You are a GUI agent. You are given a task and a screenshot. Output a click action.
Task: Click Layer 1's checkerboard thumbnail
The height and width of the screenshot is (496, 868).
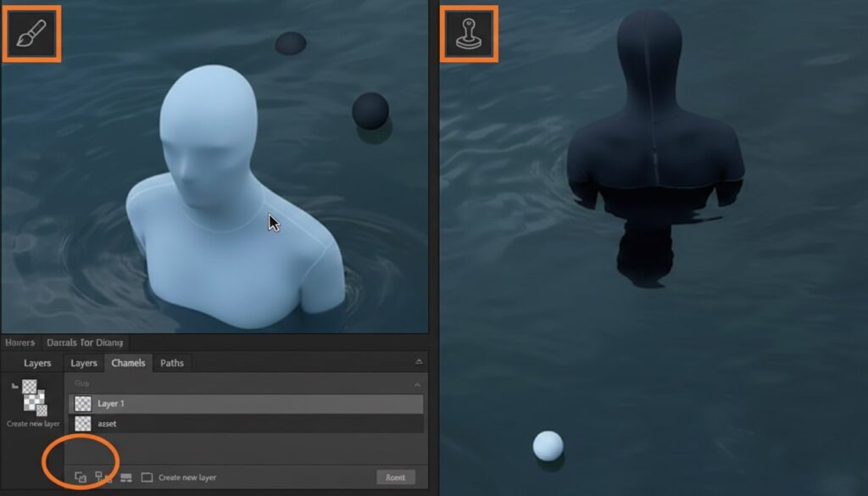82,404
